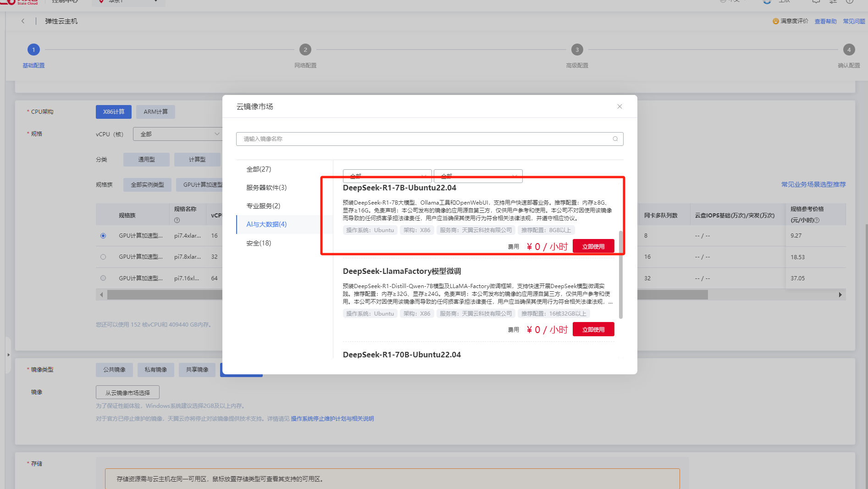
Task: Open the vCPU 全部 dropdown
Action: (x=178, y=134)
